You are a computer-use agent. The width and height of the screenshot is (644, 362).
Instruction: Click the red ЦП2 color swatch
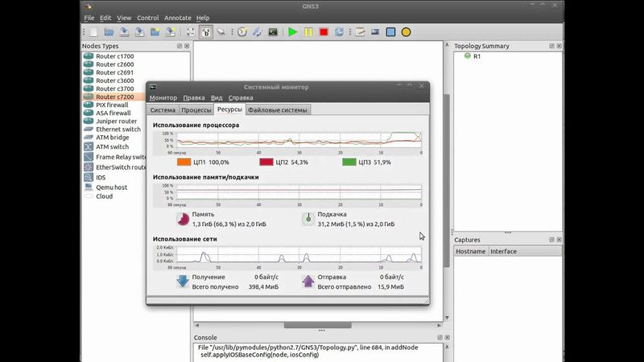point(266,162)
